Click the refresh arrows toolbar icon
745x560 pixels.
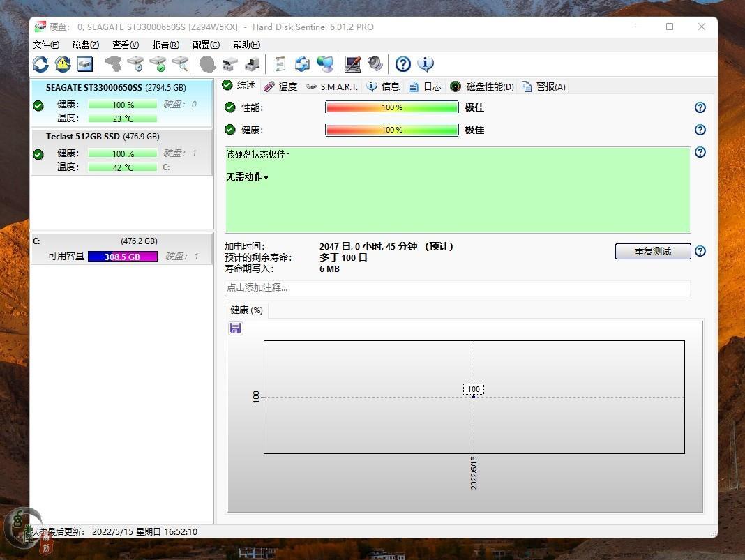tap(40, 64)
